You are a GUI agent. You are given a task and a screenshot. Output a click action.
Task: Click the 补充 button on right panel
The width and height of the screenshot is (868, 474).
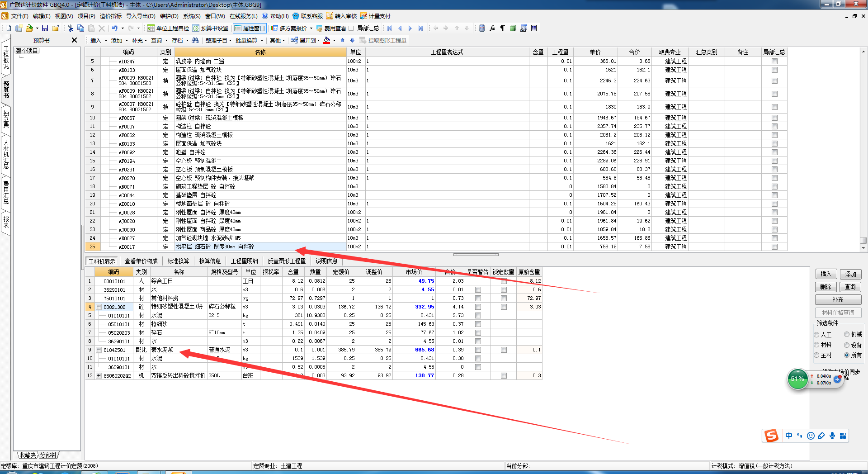point(838,299)
